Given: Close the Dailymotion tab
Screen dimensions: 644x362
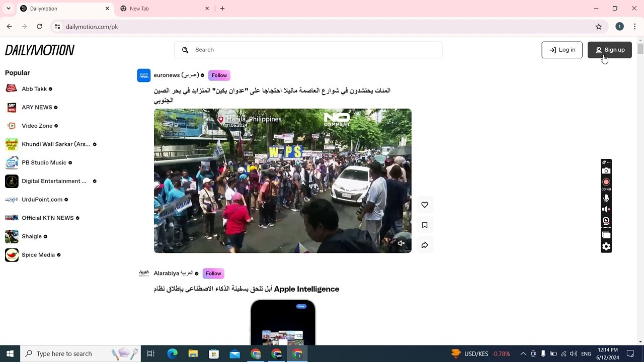Looking at the screenshot, I should [107, 9].
